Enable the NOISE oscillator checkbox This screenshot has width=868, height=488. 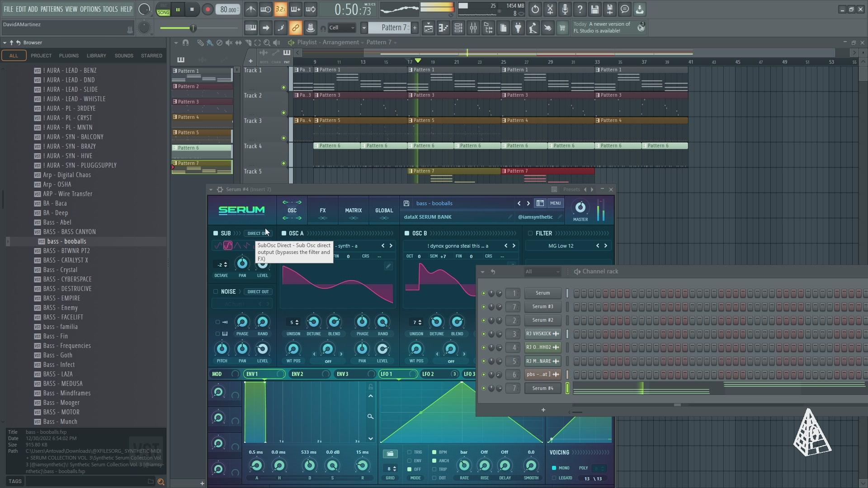[x=216, y=291]
